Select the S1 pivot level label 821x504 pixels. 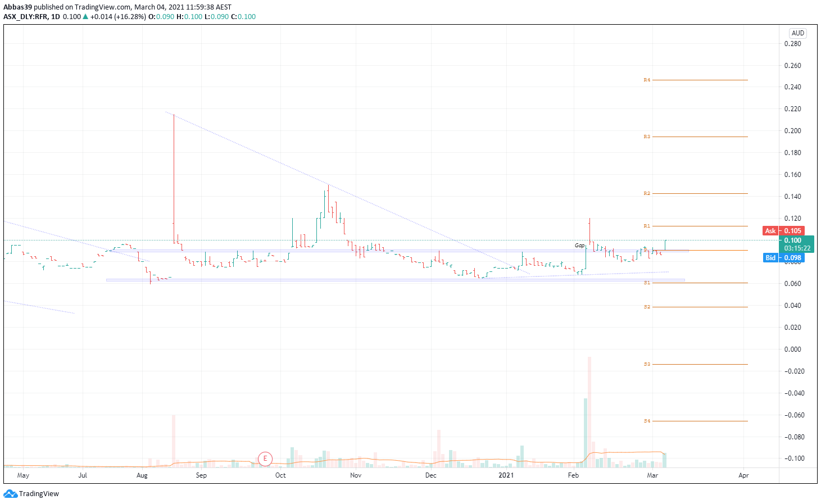point(647,283)
